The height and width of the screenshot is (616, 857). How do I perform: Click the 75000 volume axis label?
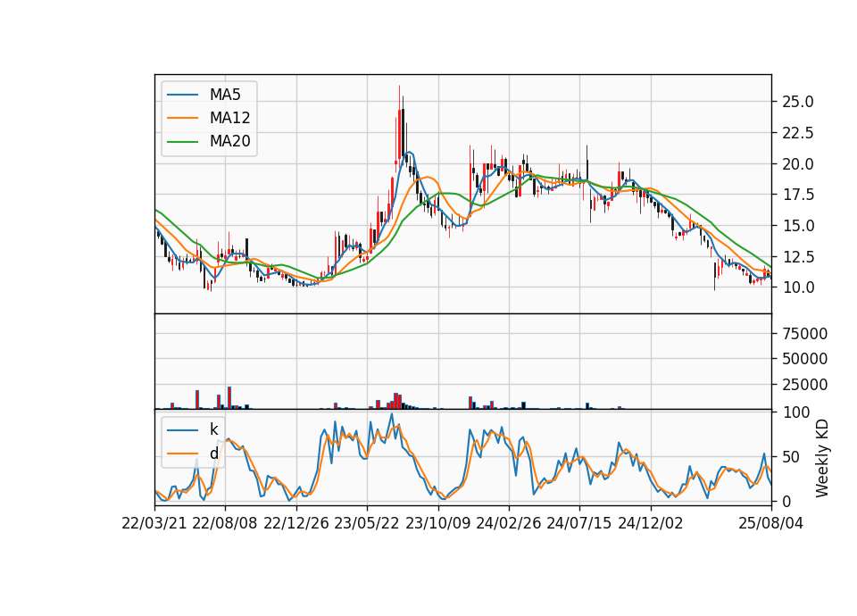click(x=805, y=333)
